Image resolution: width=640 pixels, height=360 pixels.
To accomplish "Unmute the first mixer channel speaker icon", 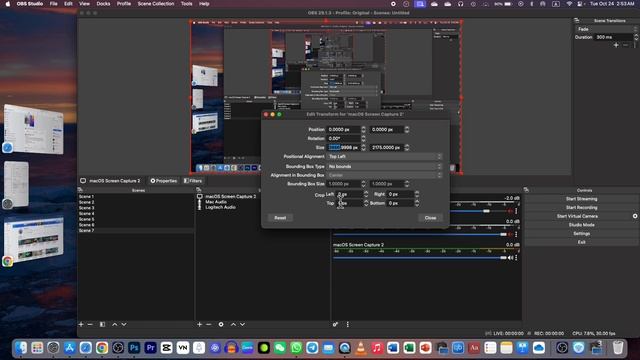I will (x=510, y=211).
